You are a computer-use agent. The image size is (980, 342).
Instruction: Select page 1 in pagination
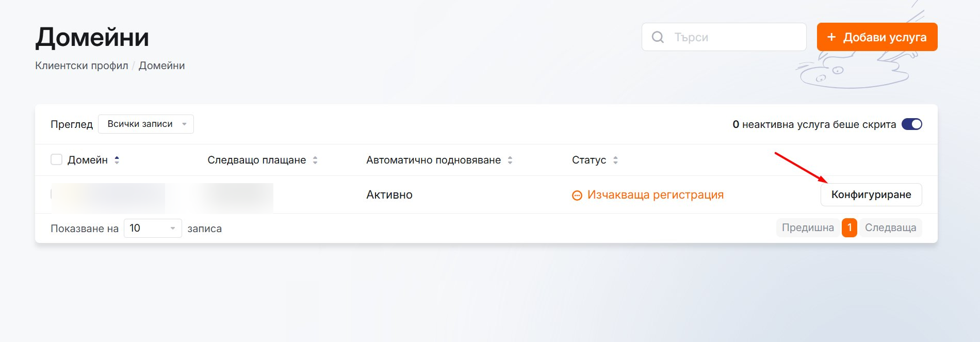tap(850, 228)
